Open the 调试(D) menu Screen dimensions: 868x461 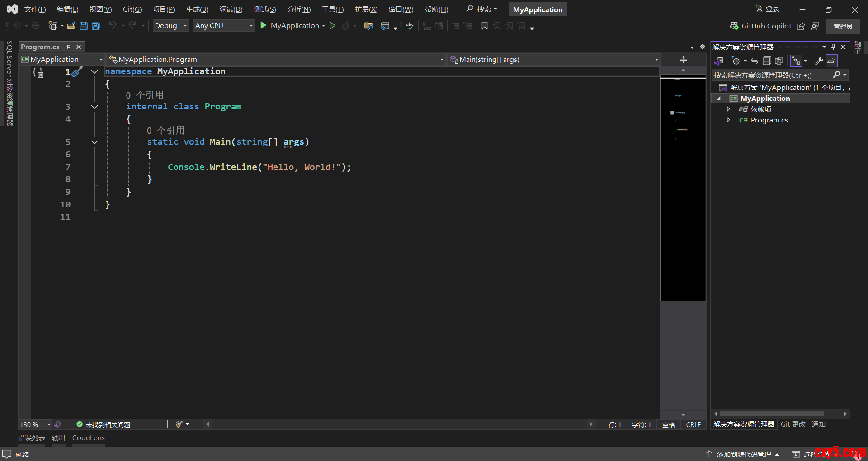[231, 9]
